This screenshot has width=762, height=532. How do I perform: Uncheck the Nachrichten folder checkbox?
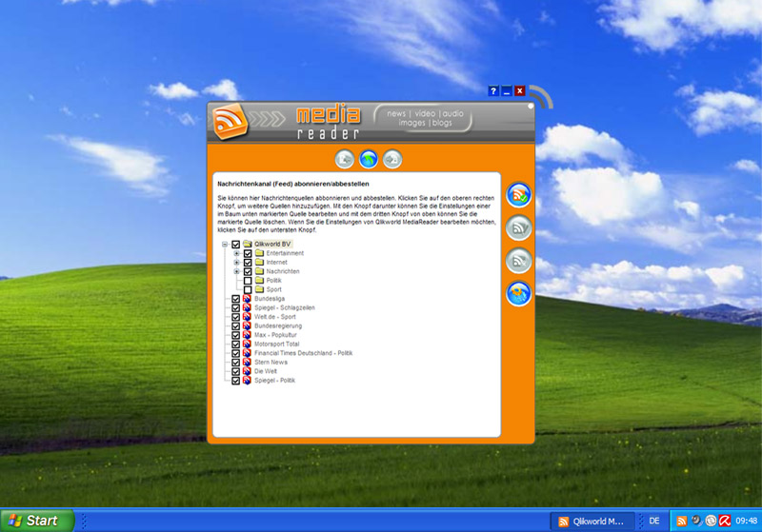[248, 271]
